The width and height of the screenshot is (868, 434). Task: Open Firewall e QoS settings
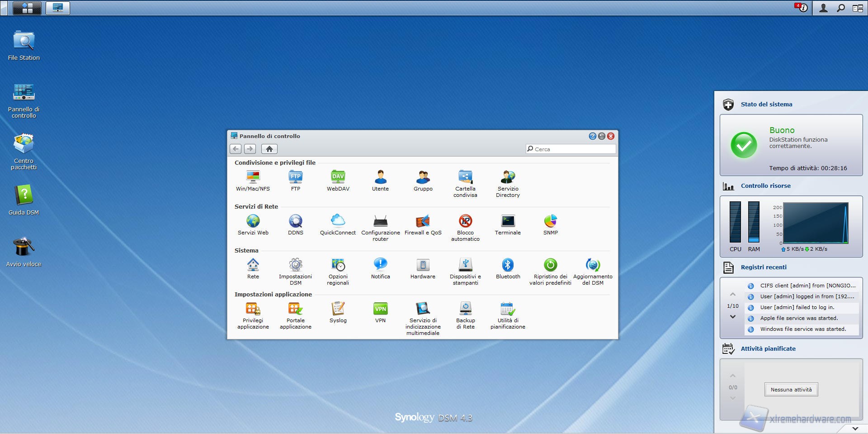(423, 225)
